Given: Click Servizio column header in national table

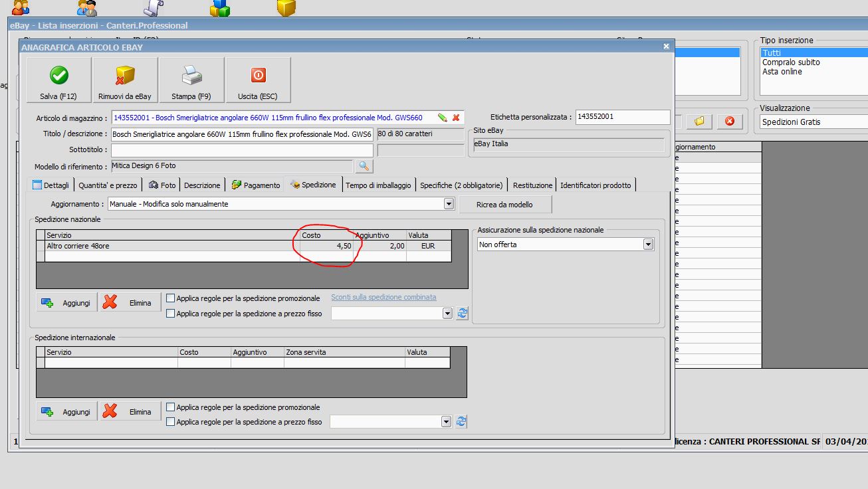Looking at the screenshot, I should click(172, 235).
